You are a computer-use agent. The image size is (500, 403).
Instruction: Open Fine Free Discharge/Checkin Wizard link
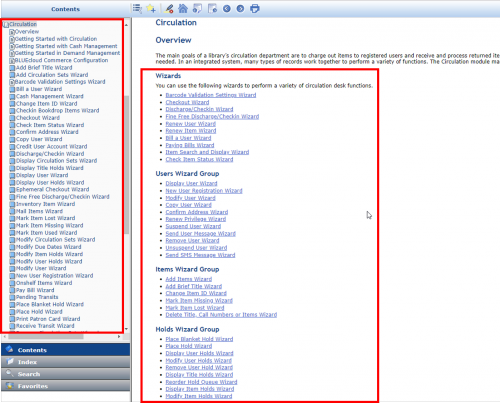click(x=212, y=117)
